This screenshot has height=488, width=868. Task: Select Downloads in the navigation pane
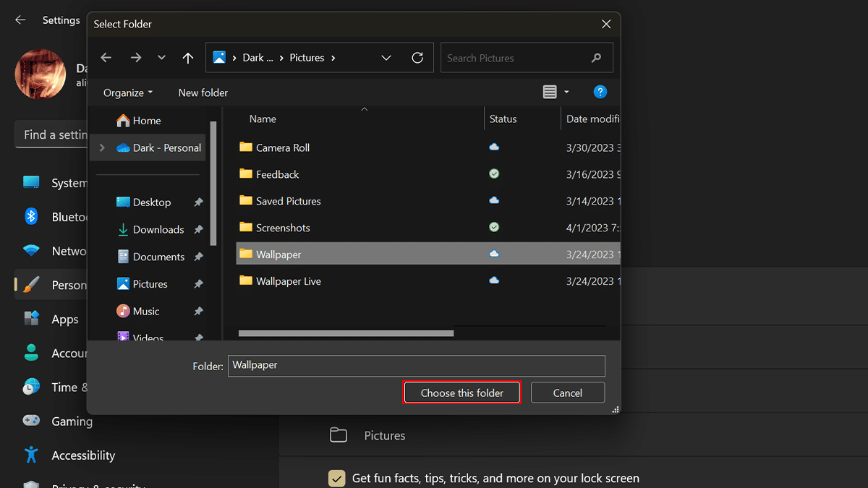tap(158, 229)
